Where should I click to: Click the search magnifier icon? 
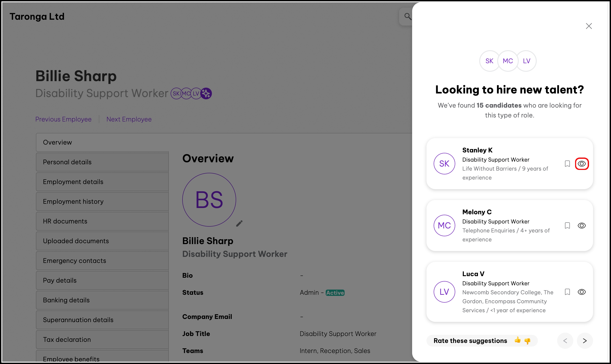(x=407, y=16)
